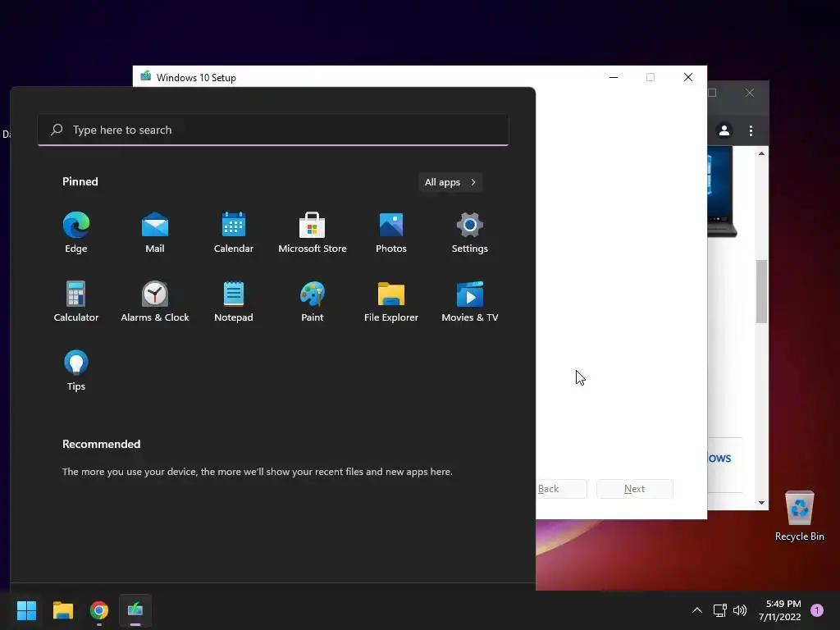Close the Chrome window behind Setup

tap(750, 93)
